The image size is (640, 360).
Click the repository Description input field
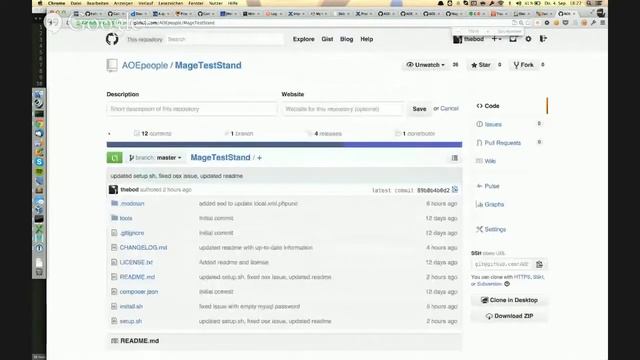(192, 109)
